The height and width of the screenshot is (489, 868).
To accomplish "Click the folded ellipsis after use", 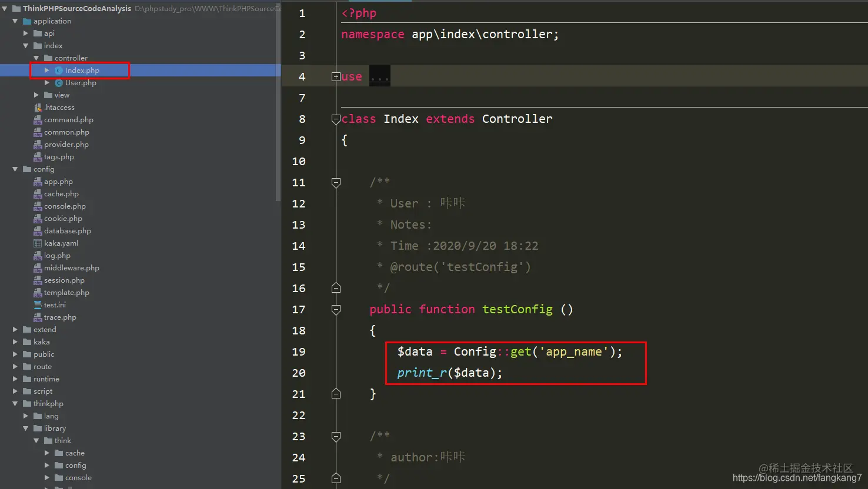I will coord(380,76).
